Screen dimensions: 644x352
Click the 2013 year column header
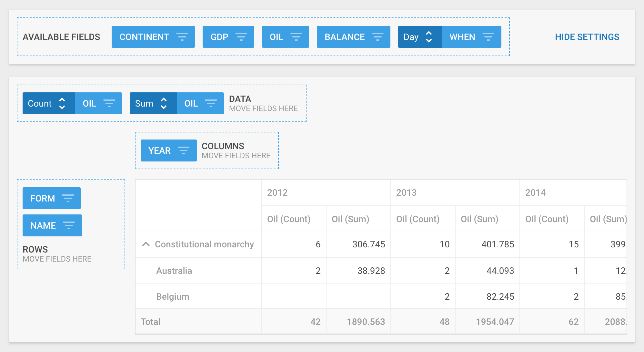tap(406, 192)
